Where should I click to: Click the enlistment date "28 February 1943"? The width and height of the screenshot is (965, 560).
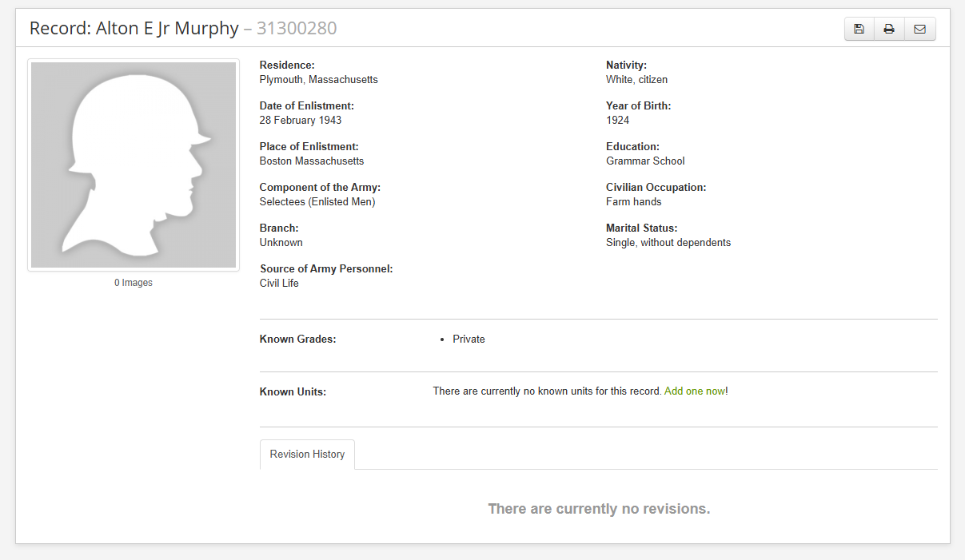[301, 121]
